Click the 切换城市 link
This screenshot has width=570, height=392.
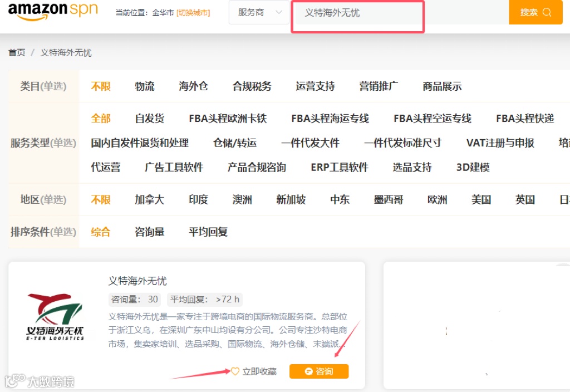coord(193,13)
